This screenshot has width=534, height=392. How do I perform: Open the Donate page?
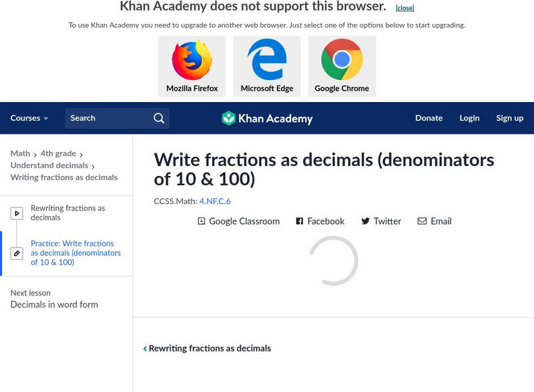pos(429,118)
